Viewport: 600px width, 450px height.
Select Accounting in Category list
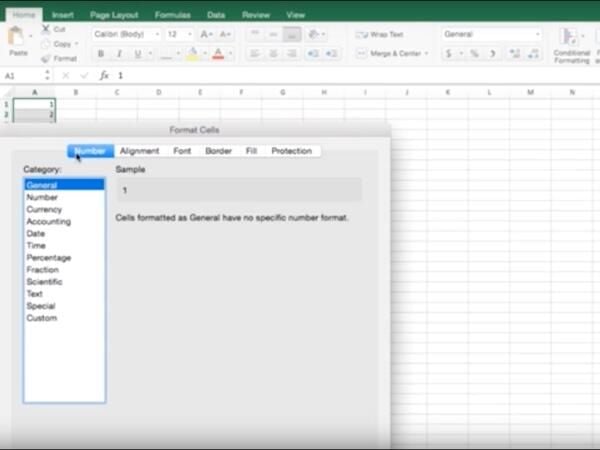pos(64,222)
